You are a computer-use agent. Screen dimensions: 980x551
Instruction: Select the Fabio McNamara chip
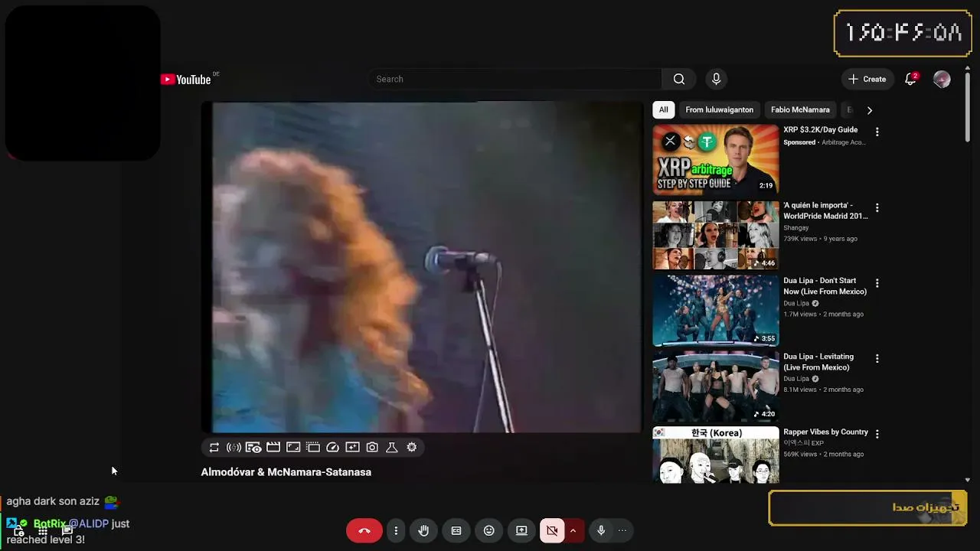(x=800, y=110)
